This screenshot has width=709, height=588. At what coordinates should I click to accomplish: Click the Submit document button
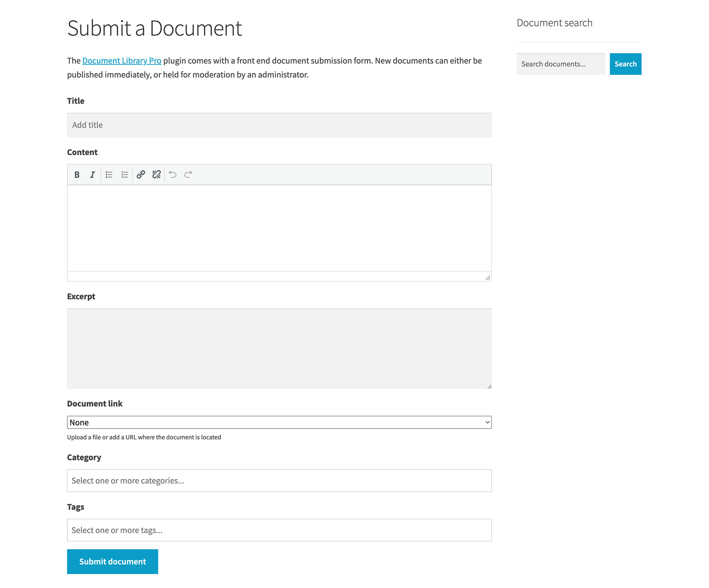coord(112,562)
